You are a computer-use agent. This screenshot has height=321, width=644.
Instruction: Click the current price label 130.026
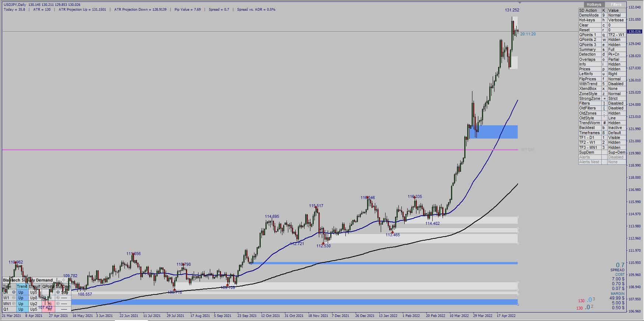click(x=635, y=32)
